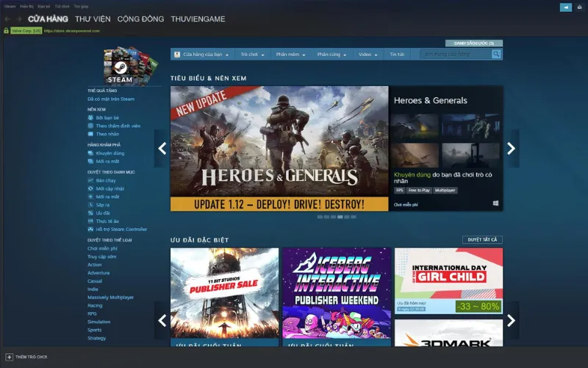Open the Hiển thị menu
This screenshot has height=368, width=588.
(26, 7)
